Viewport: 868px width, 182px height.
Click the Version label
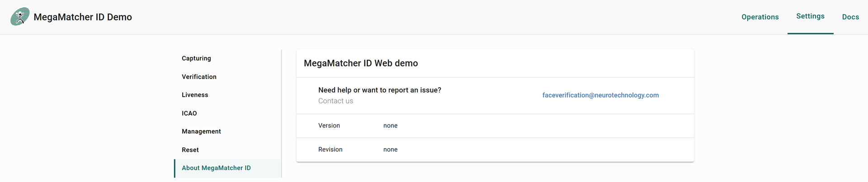(329, 126)
